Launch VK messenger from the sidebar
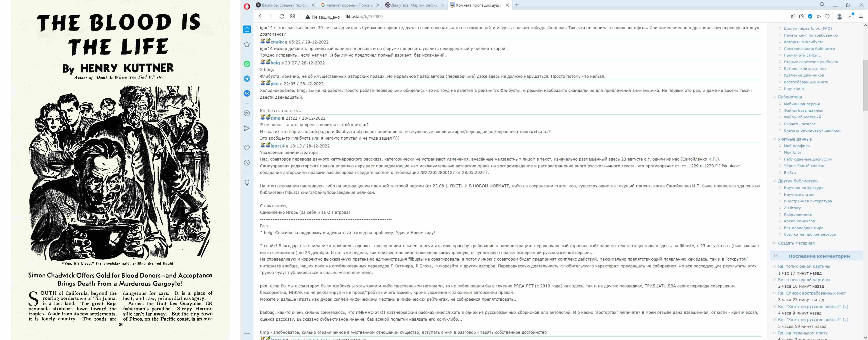This screenshot has width=868, height=340. click(x=247, y=93)
